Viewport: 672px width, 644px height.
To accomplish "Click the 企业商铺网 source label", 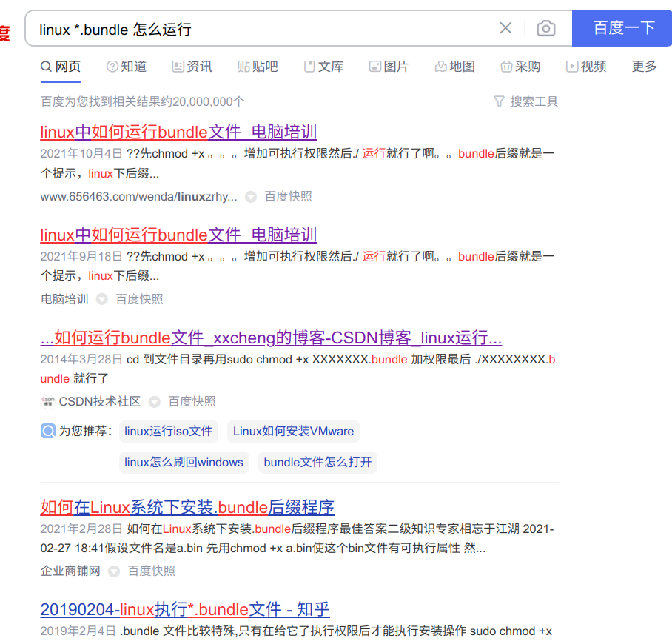I will click(71, 571).
